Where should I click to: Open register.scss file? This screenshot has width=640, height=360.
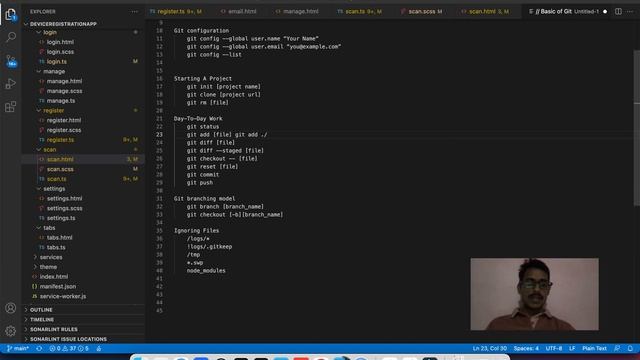(64, 130)
